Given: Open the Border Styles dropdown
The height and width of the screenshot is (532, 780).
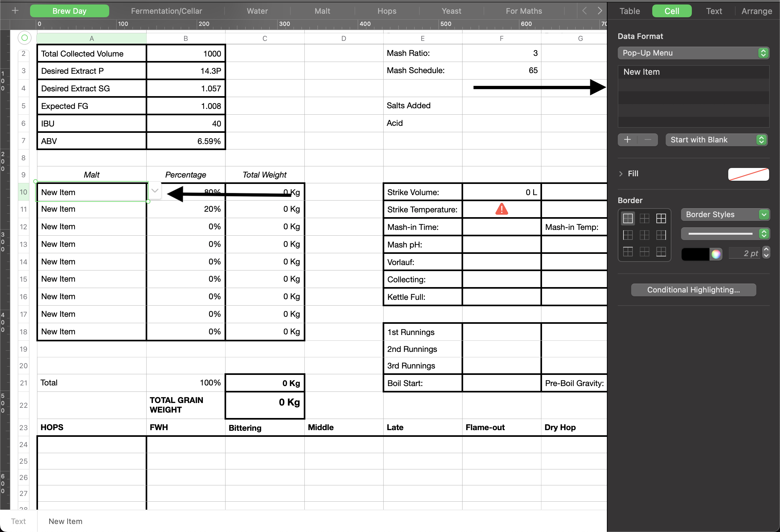Looking at the screenshot, I should point(725,215).
